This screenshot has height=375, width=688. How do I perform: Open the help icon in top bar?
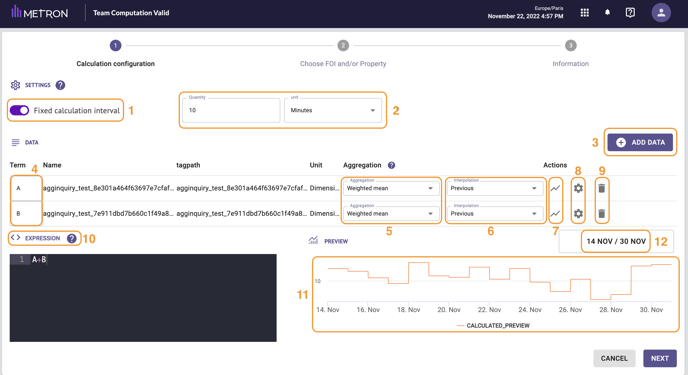click(x=630, y=13)
